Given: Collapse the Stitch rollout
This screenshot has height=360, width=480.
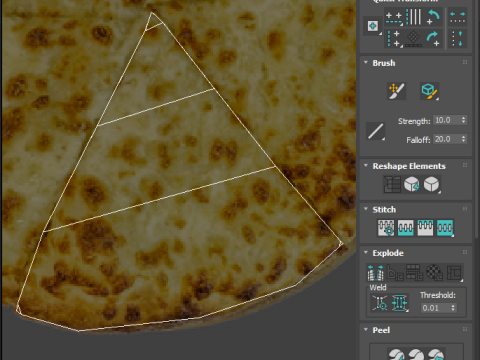Looking at the screenshot, I should pyautogui.click(x=366, y=209).
